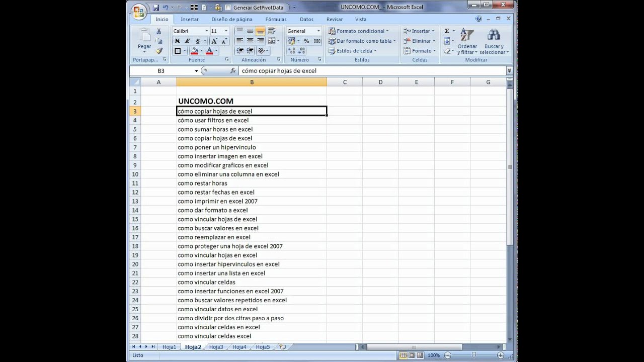The image size is (644, 362).
Task: Expand the formula bar
Action: tap(509, 71)
